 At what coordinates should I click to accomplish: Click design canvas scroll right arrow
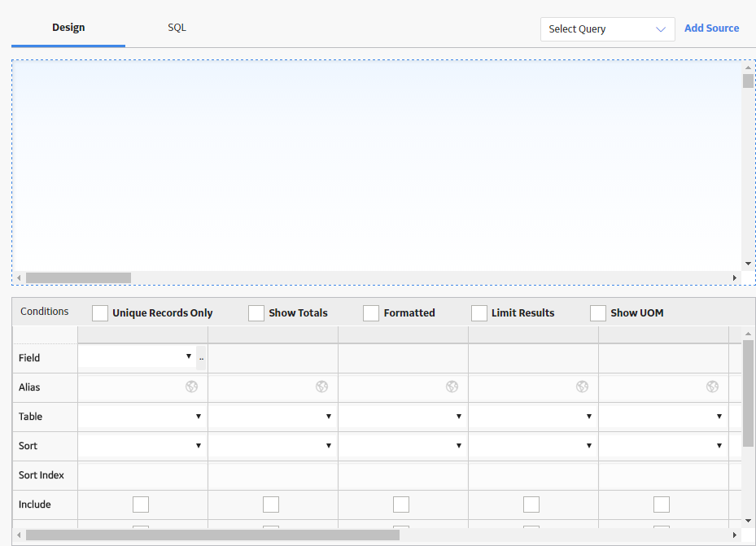[x=735, y=278]
